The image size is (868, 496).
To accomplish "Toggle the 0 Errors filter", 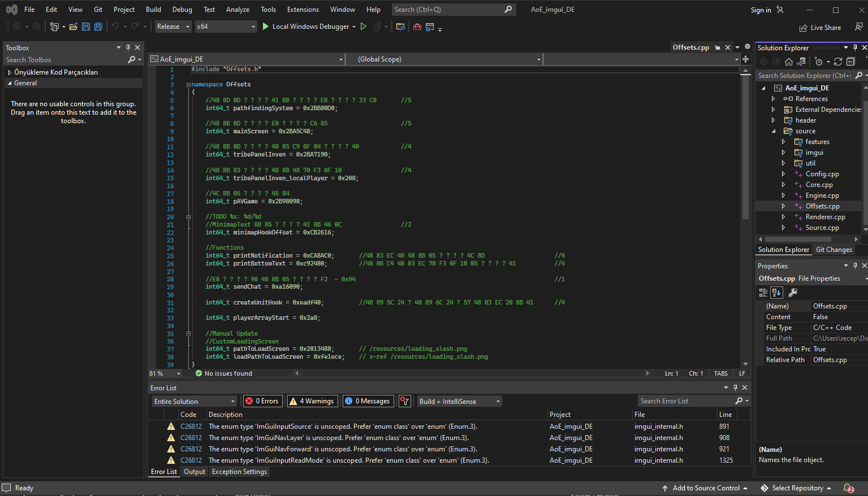I will [x=262, y=401].
